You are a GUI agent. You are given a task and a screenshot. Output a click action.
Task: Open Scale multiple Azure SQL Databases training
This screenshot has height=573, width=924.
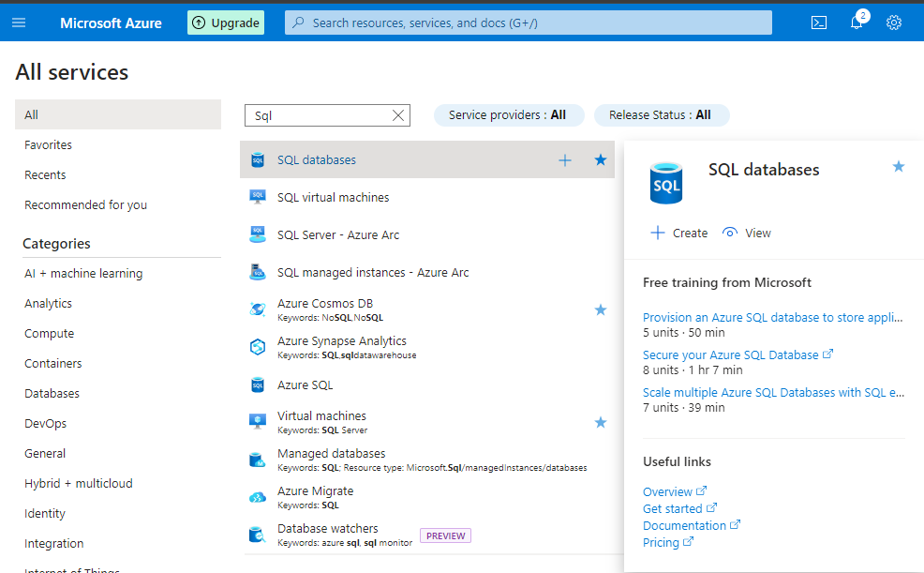tap(773, 393)
